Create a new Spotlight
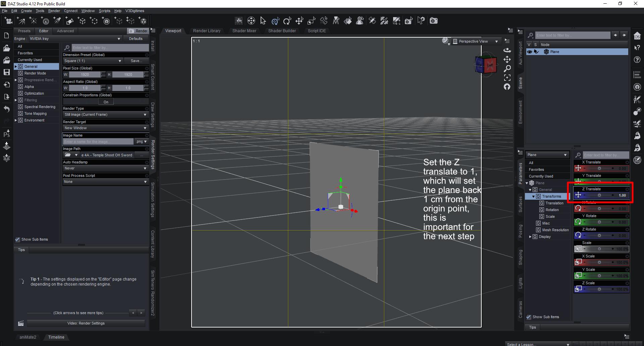This screenshot has height=346, width=644. point(57,21)
